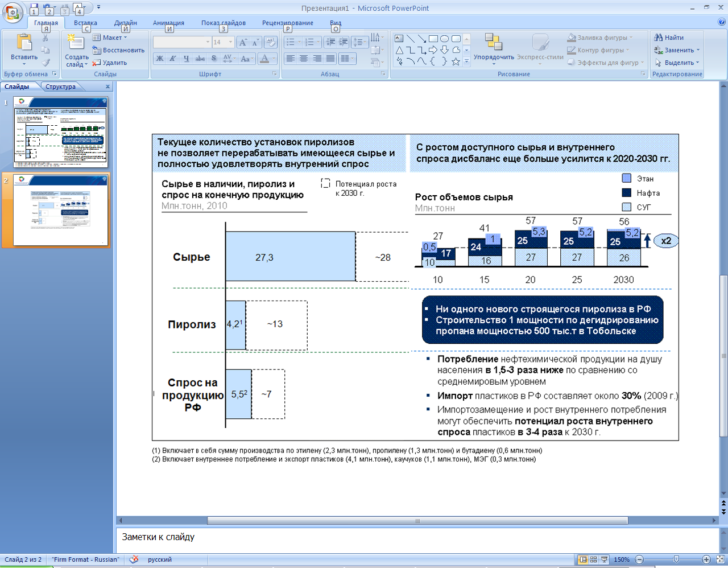Screen dimensions: 728x568
Task: Open line spacing dropdown
Action: (360, 42)
